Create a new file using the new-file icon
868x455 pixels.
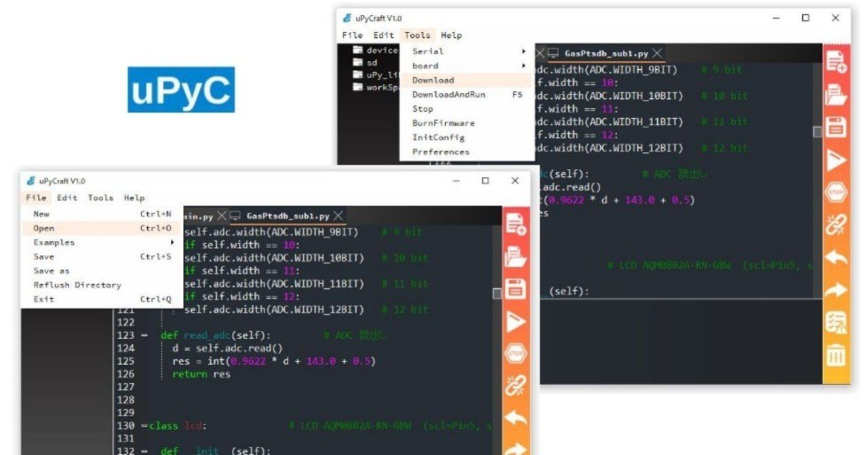click(835, 61)
